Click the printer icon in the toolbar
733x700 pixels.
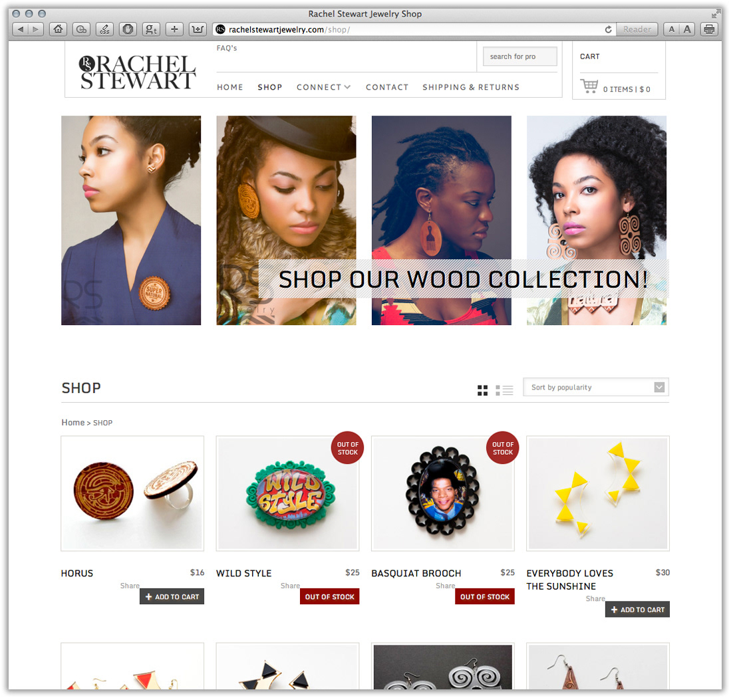coord(709,29)
